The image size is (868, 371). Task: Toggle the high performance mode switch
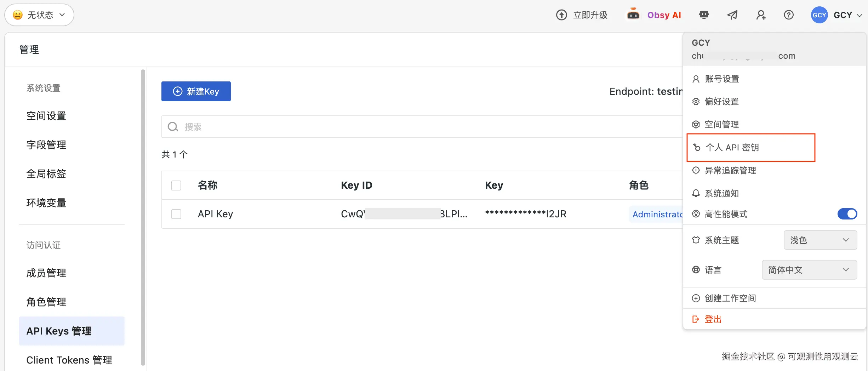847,214
